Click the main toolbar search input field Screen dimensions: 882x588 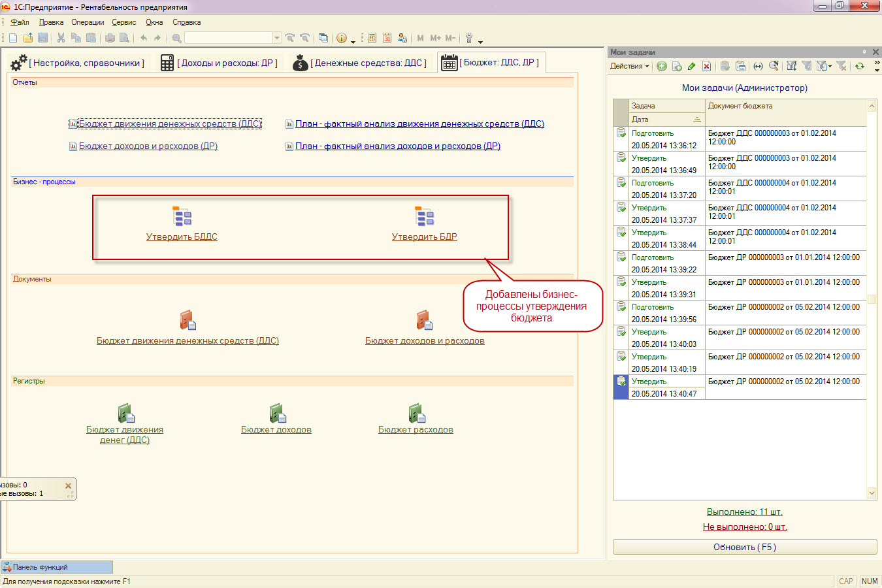coord(228,38)
